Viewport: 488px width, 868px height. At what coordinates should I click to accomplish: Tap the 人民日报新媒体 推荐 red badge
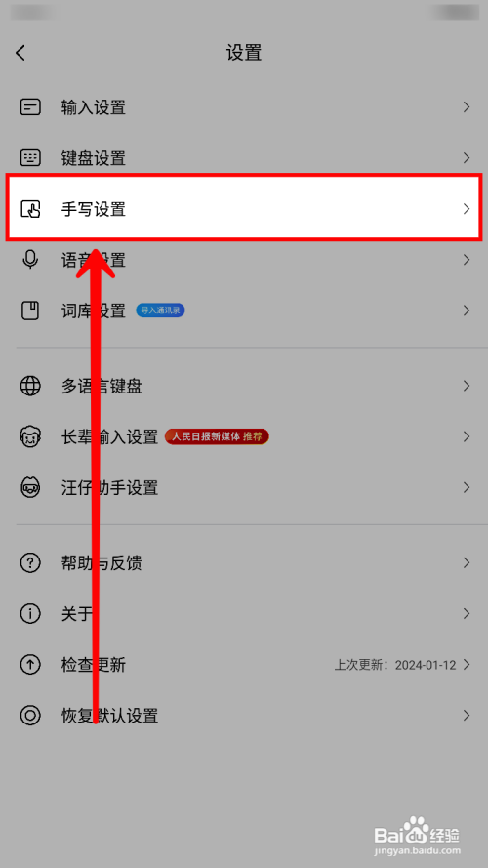pyautogui.click(x=217, y=436)
